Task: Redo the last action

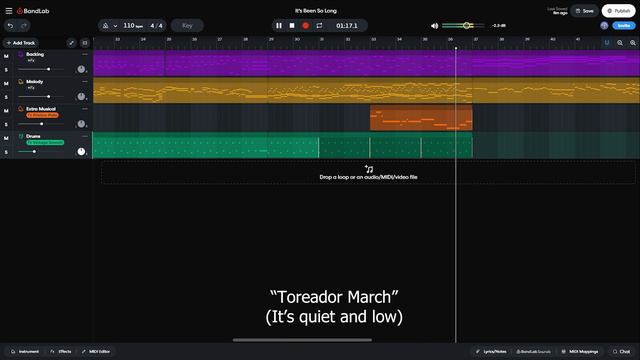Action: tap(24, 26)
